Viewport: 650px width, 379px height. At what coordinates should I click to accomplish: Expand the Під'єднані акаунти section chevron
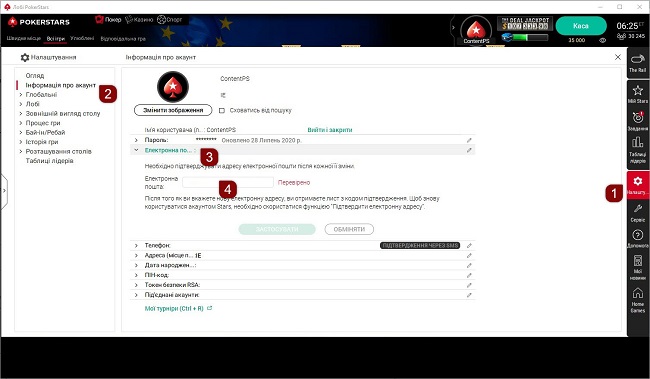(136, 295)
